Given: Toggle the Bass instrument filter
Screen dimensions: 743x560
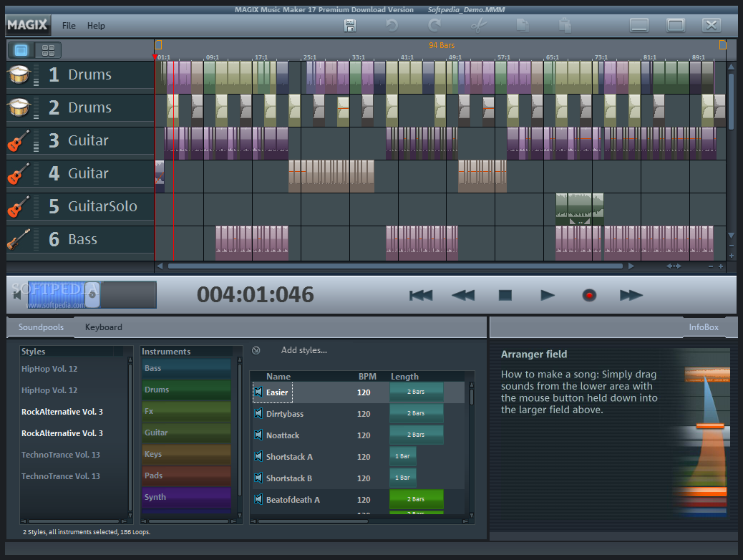Looking at the screenshot, I should (x=186, y=368).
